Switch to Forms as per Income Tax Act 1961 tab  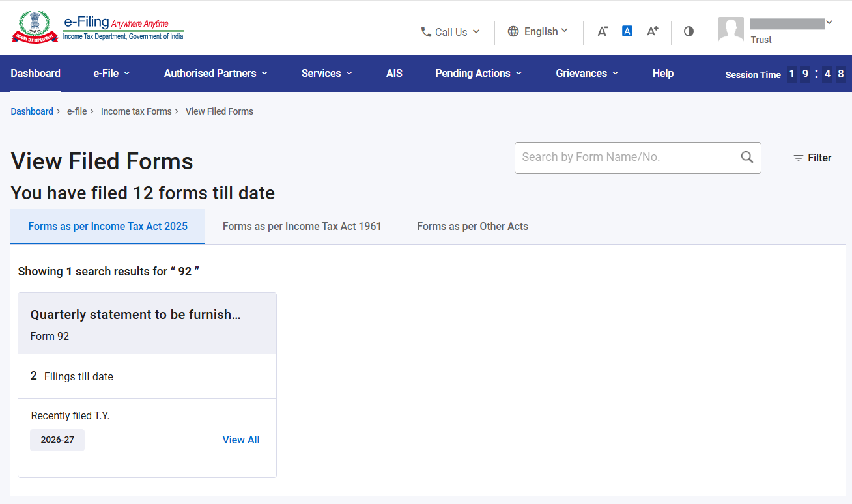(302, 227)
